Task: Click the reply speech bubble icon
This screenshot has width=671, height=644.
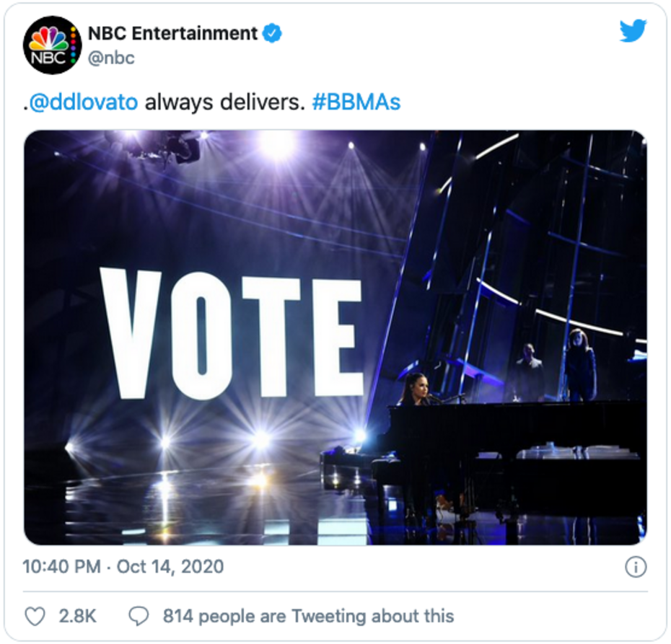Action: tap(138, 616)
